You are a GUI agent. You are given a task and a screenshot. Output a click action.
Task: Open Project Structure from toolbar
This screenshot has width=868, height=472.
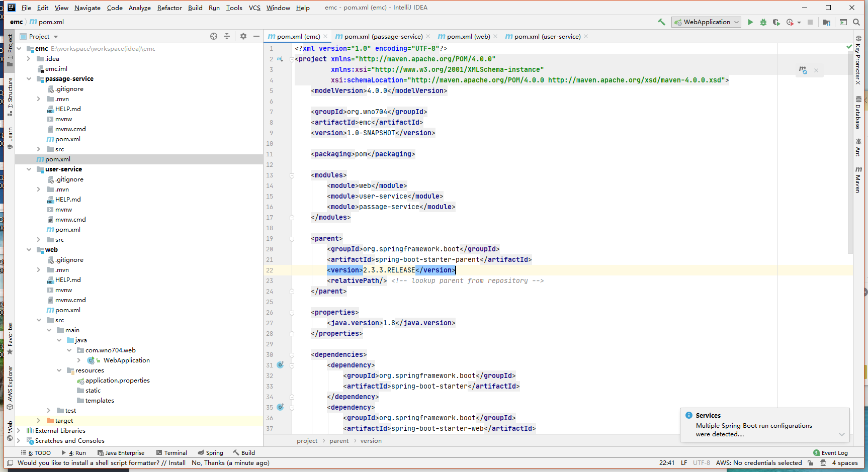827,22
